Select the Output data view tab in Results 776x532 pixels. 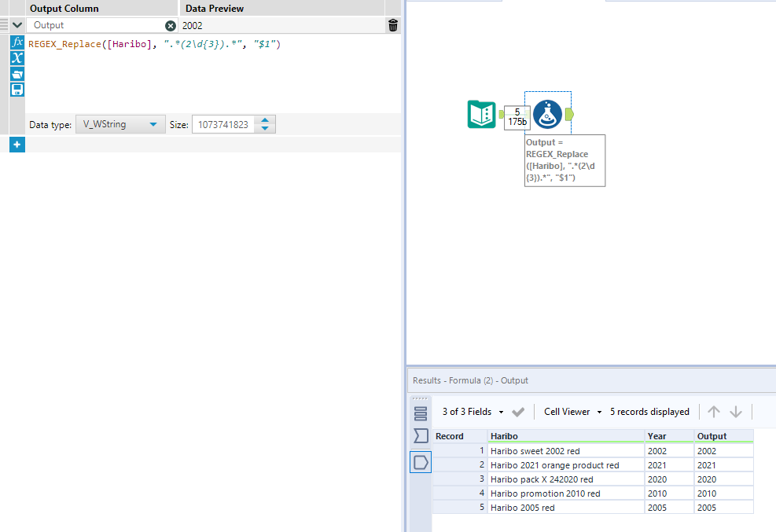coord(420,462)
